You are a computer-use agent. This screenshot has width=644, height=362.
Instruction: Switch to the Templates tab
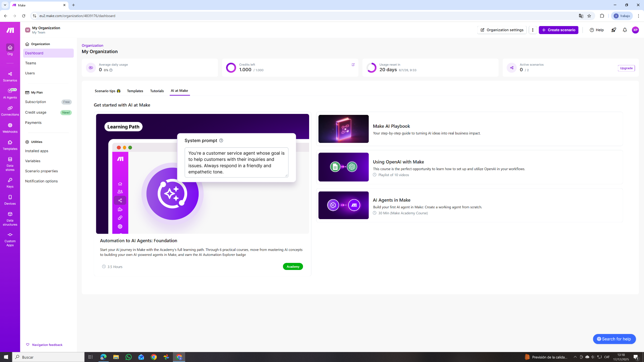pyautogui.click(x=135, y=91)
